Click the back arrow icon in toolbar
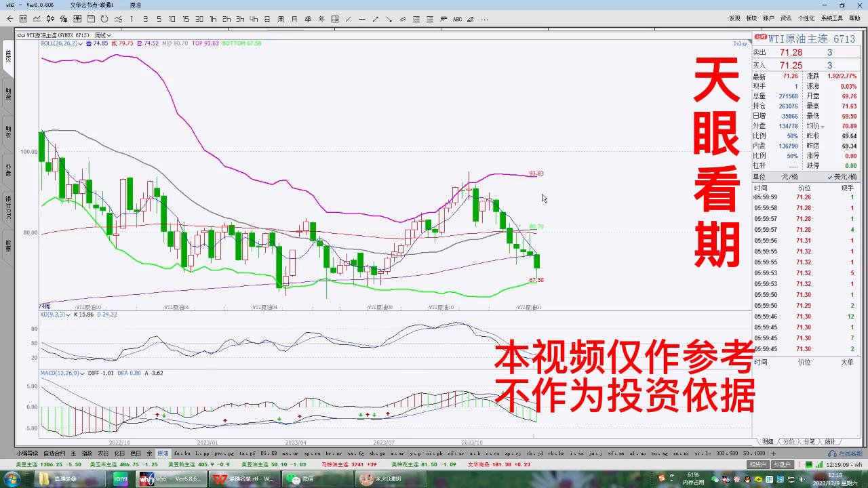Image resolution: width=868 pixels, height=488 pixels. click(x=10, y=19)
